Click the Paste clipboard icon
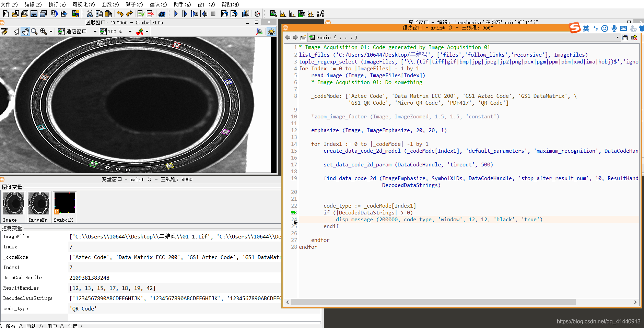This screenshot has width=644, height=328. coord(108,14)
